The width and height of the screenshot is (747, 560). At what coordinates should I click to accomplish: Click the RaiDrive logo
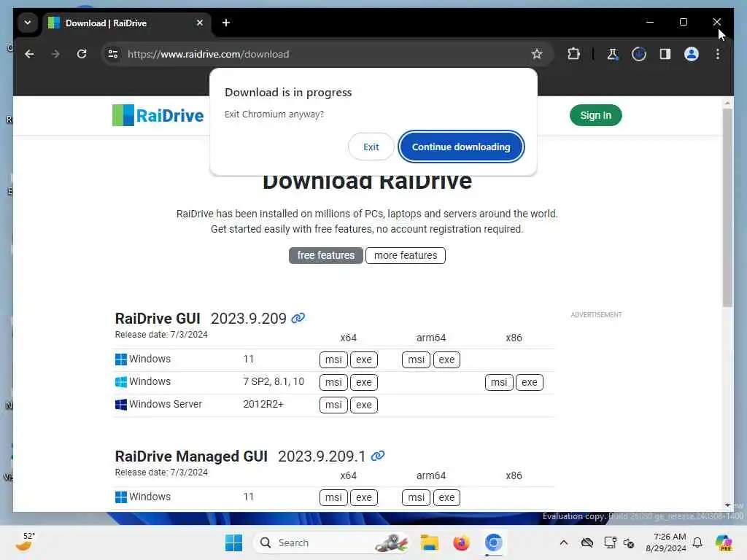click(158, 115)
